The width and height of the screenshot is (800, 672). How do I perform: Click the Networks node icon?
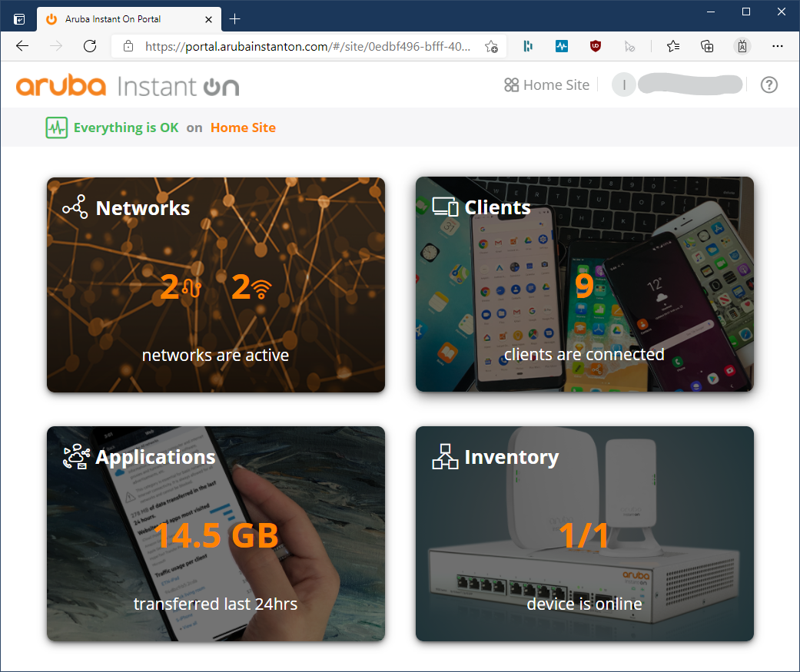tap(75, 207)
